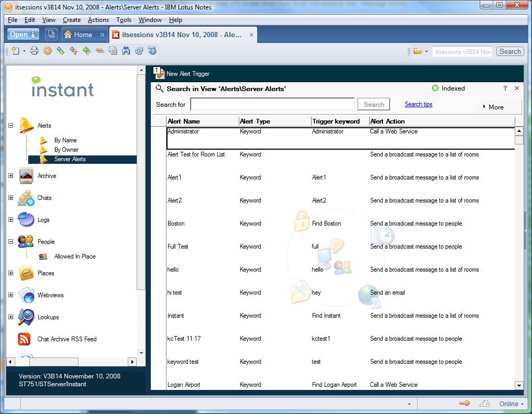Click the Alerts bell icon
The image size is (532, 414).
click(26, 126)
